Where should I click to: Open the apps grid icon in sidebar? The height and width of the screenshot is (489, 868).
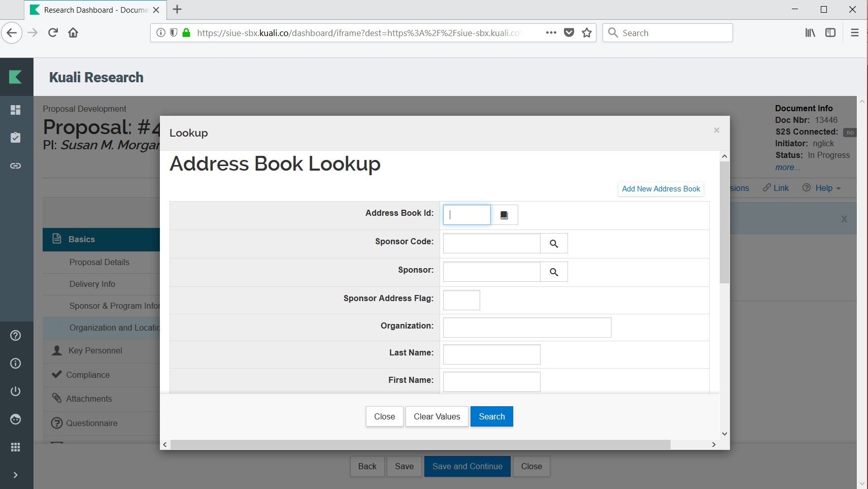[x=16, y=447]
